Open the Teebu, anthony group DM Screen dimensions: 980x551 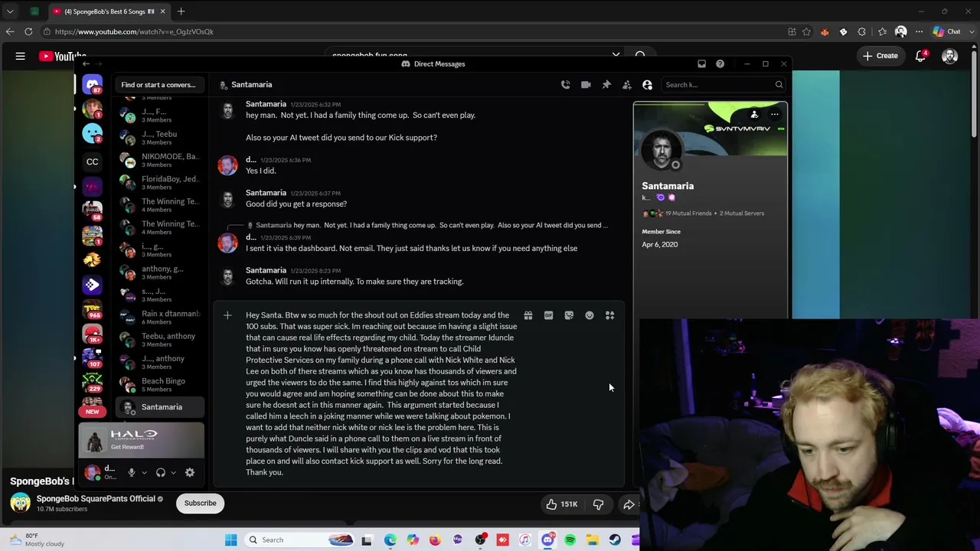[x=160, y=340]
